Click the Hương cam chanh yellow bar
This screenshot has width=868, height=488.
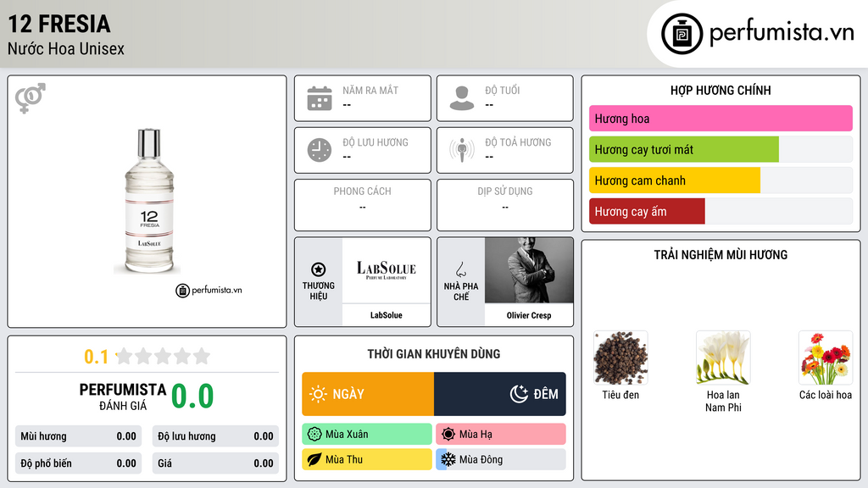pyautogui.click(x=675, y=180)
